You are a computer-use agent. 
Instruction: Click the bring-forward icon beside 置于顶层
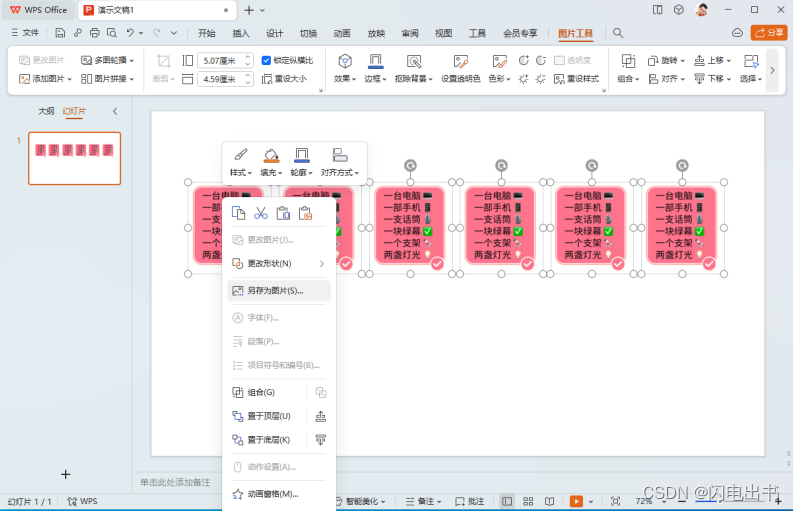point(321,416)
